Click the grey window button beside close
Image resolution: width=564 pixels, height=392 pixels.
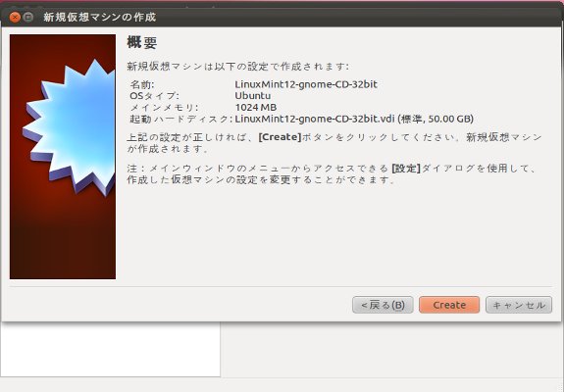coord(28,17)
